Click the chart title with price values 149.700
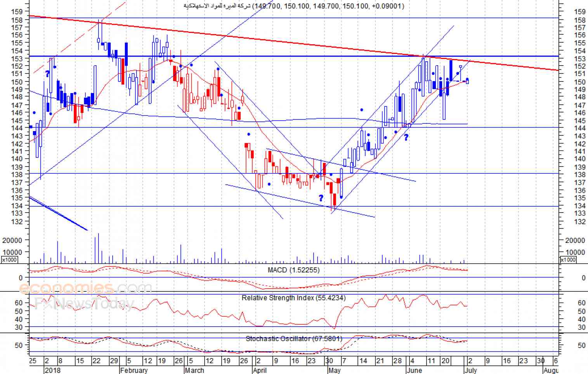 pyautogui.click(x=294, y=6)
